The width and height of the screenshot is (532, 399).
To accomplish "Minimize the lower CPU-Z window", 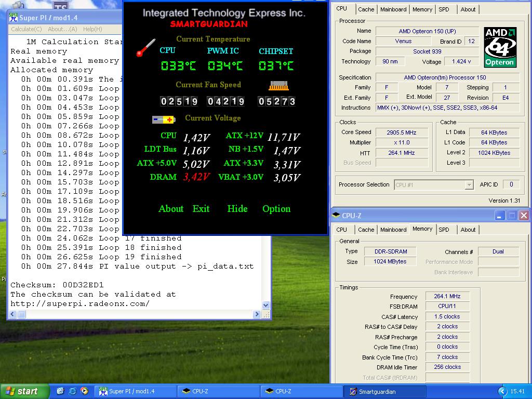I will click(x=500, y=216).
